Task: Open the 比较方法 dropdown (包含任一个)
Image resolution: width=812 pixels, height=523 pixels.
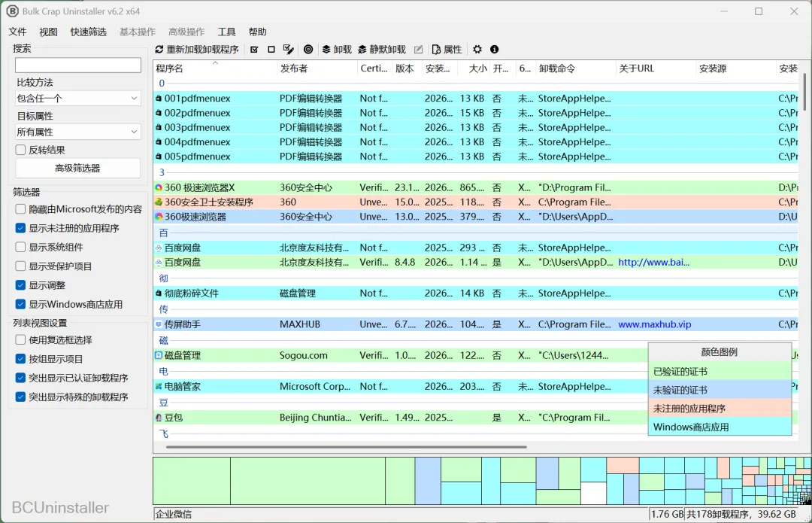Action: (77, 99)
